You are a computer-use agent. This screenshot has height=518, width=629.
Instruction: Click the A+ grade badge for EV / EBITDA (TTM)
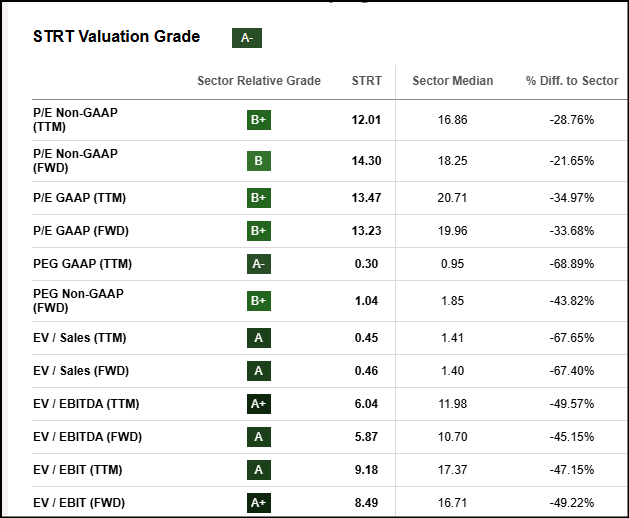(258, 404)
